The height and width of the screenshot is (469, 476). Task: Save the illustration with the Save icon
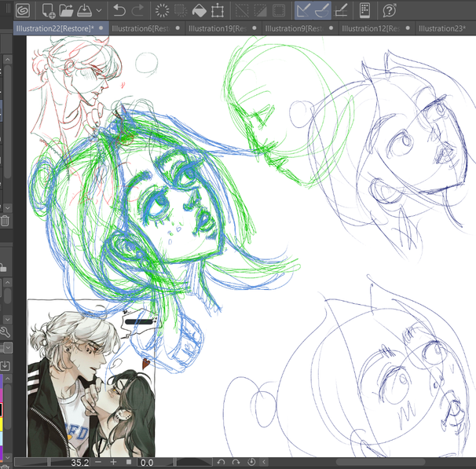(x=83, y=10)
